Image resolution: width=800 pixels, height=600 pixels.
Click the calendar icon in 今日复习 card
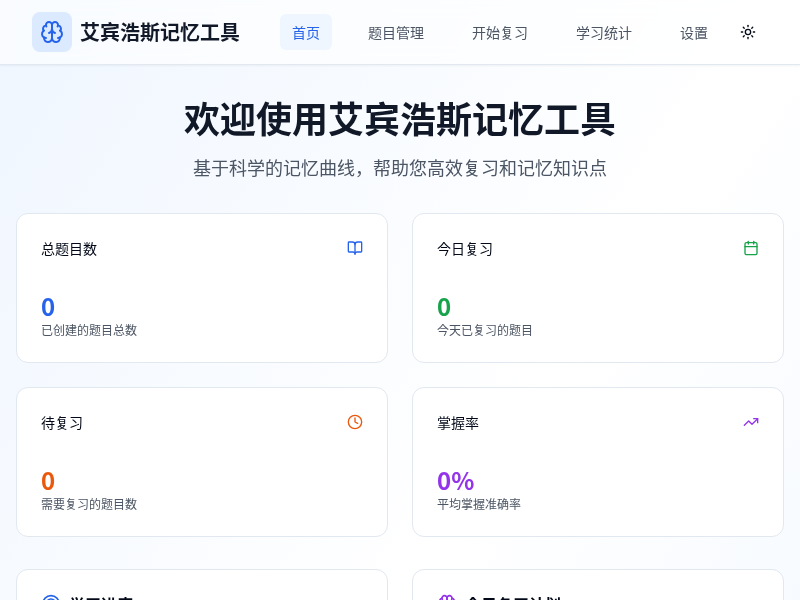tap(751, 248)
